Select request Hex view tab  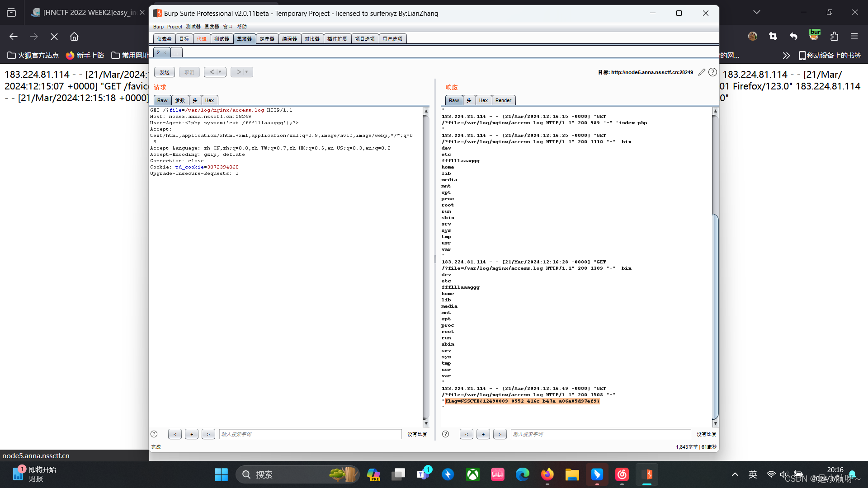pos(209,100)
